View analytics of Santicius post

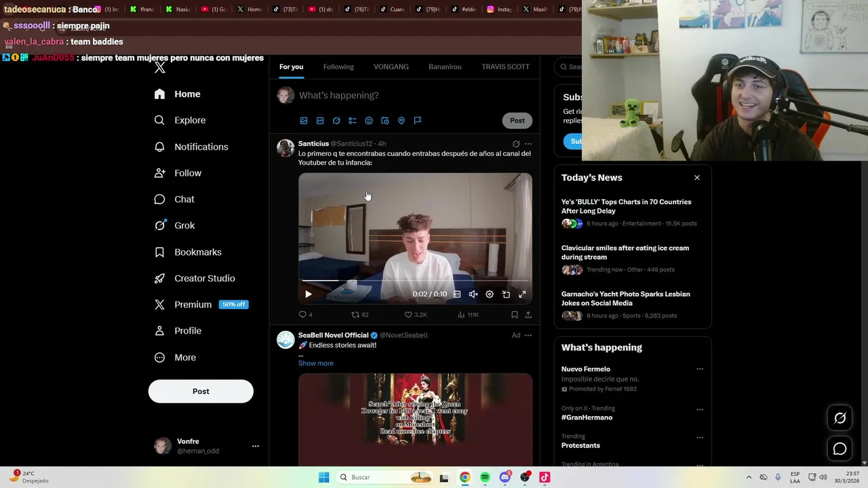point(468,314)
